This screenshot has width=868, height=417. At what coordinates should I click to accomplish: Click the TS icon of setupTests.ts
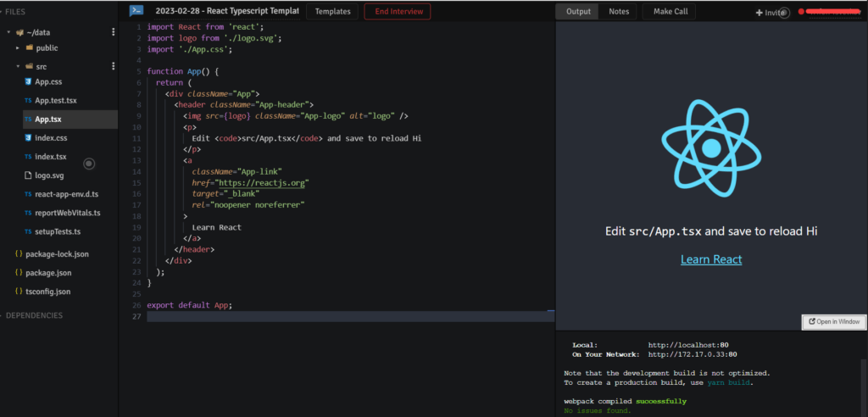[x=28, y=231]
